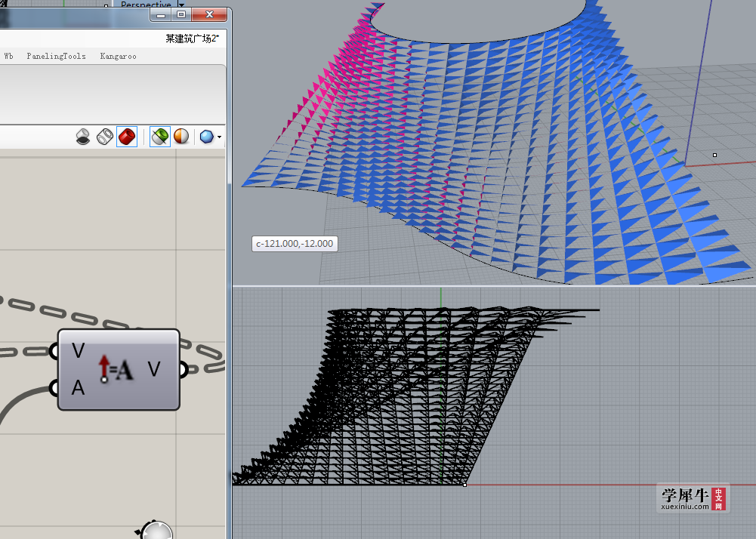The image size is (756, 539).
Task: Select the round component at canvas bottom
Action: [155, 530]
